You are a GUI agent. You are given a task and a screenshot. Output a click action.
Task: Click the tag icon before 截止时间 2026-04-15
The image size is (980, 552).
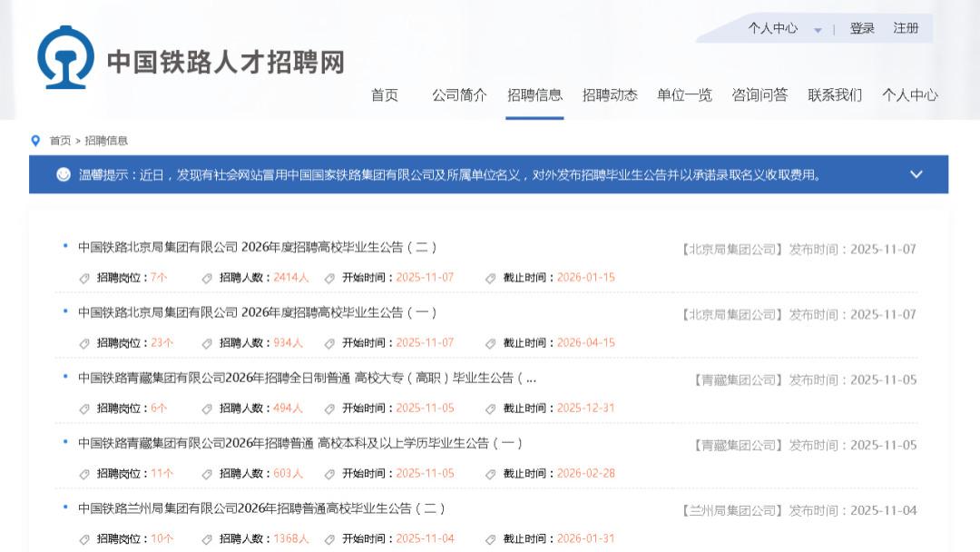(489, 342)
